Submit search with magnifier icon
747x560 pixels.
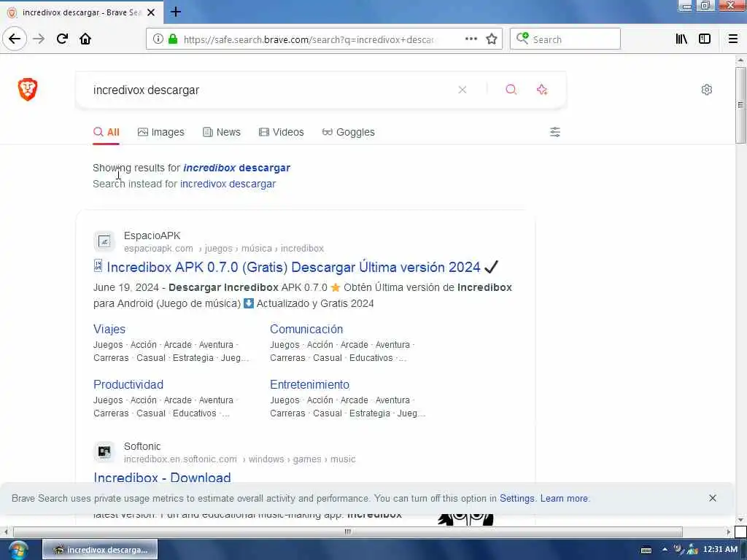pyautogui.click(x=511, y=90)
